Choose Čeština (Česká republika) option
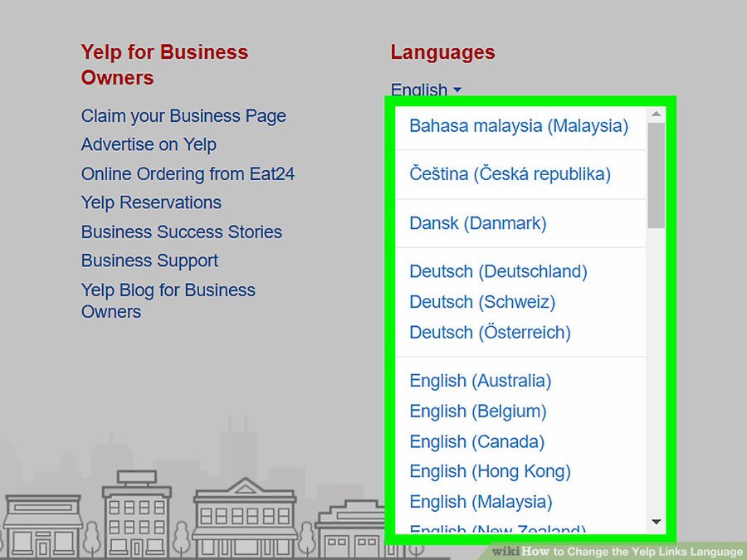Viewport: 747px width, 560px height. (510, 174)
